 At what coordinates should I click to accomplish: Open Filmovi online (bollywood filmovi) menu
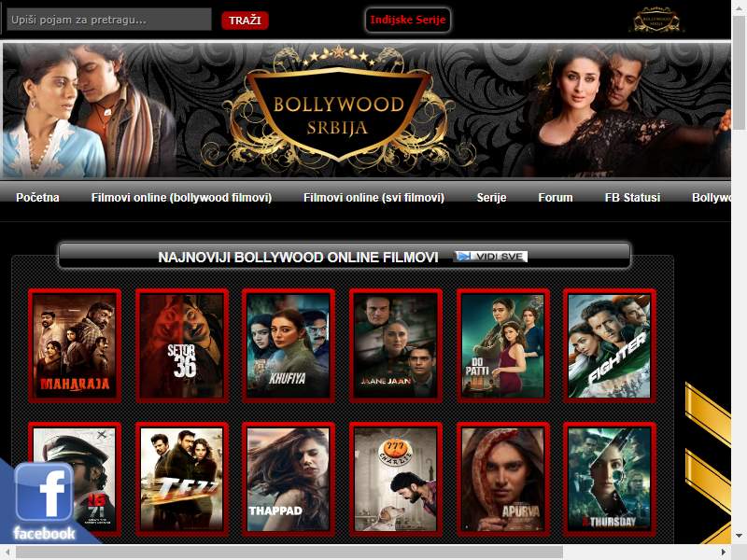(x=181, y=198)
